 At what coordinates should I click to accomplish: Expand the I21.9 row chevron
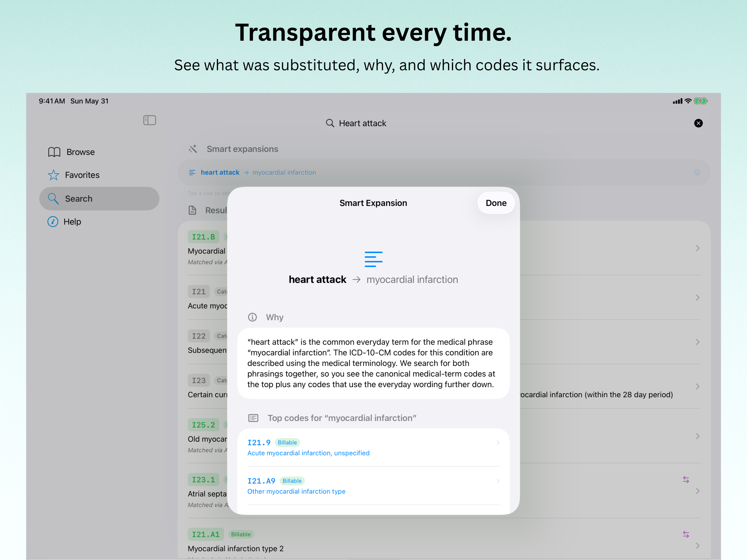pos(498,443)
